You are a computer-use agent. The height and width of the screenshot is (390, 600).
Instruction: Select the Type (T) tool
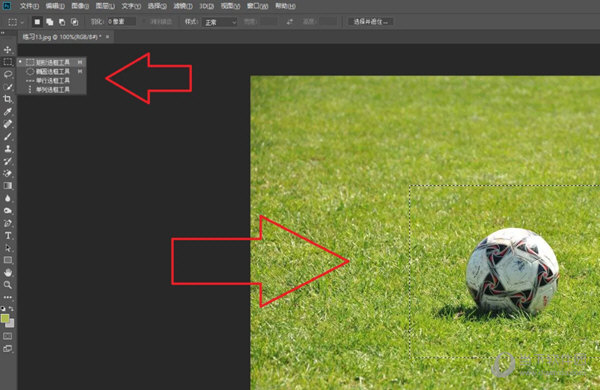(8, 235)
